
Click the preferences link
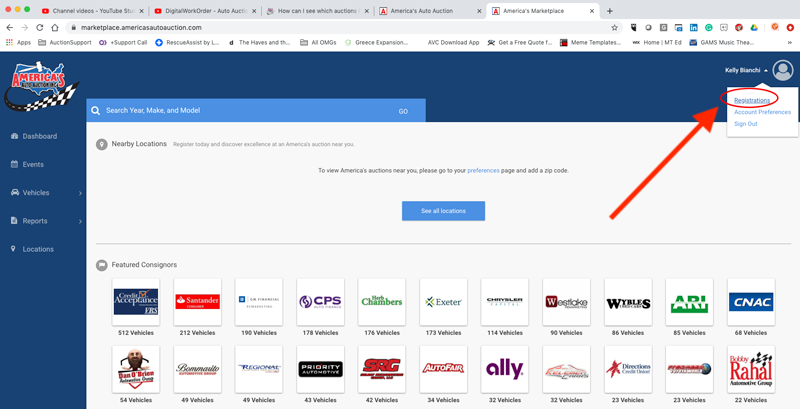click(x=483, y=170)
